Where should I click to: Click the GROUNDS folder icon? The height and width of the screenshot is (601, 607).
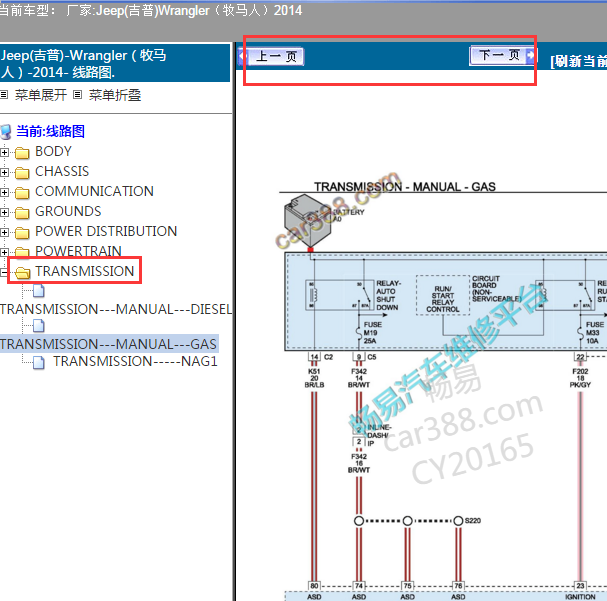point(22,213)
